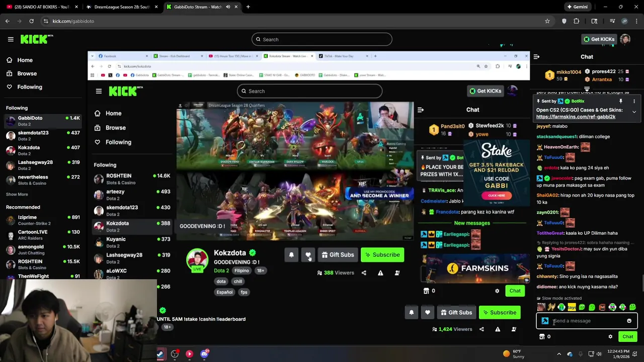Report icon beside 388 Viewers
This screenshot has width=644, height=362.
tap(380, 273)
